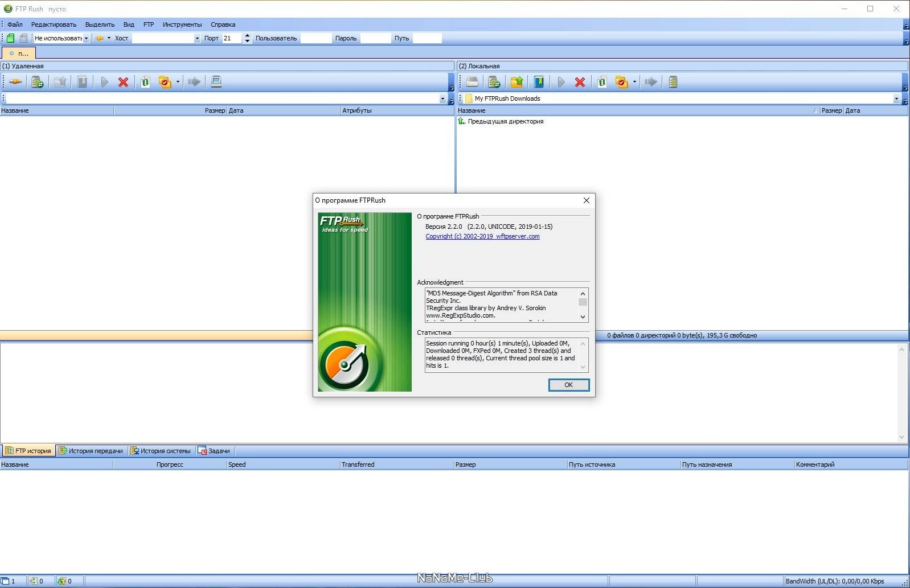Open the Инструменты menu
Image resolution: width=910 pixels, height=588 pixels.
[182, 24]
